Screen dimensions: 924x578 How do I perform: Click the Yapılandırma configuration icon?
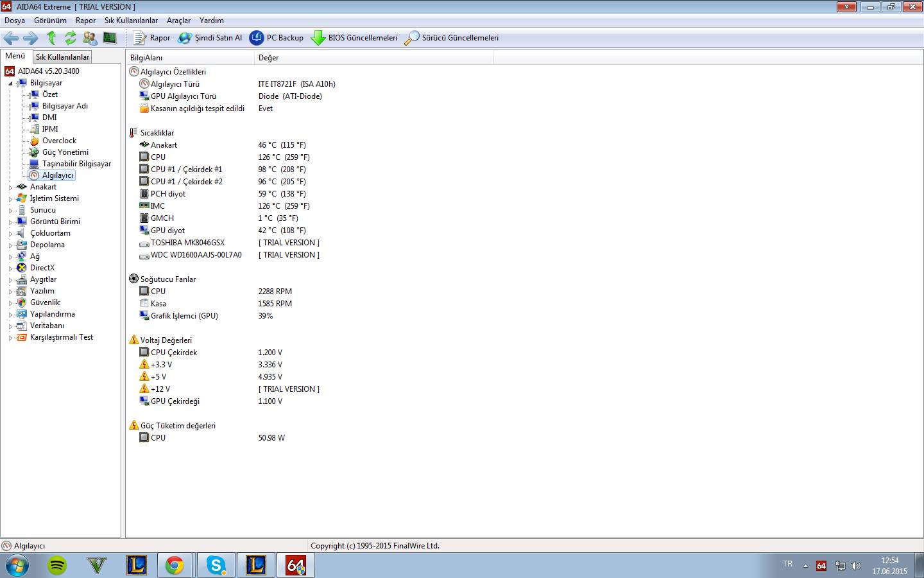[22, 314]
